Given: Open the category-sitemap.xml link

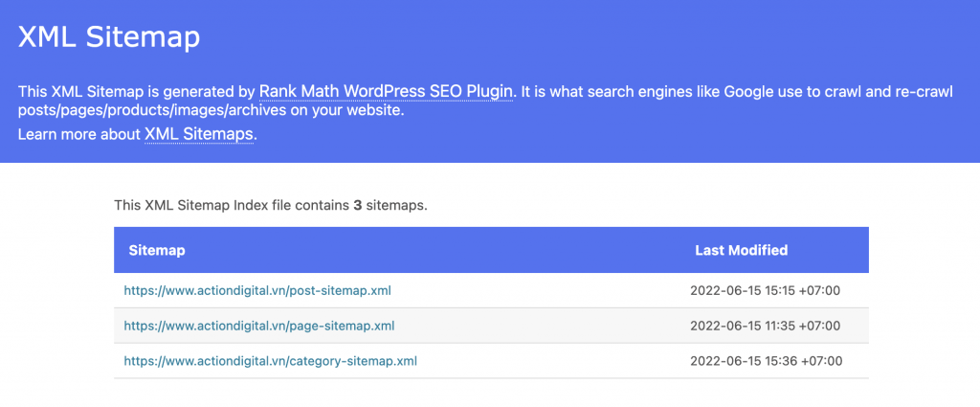Looking at the screenshot, I should pyautogui.click(x=270, y=361).
